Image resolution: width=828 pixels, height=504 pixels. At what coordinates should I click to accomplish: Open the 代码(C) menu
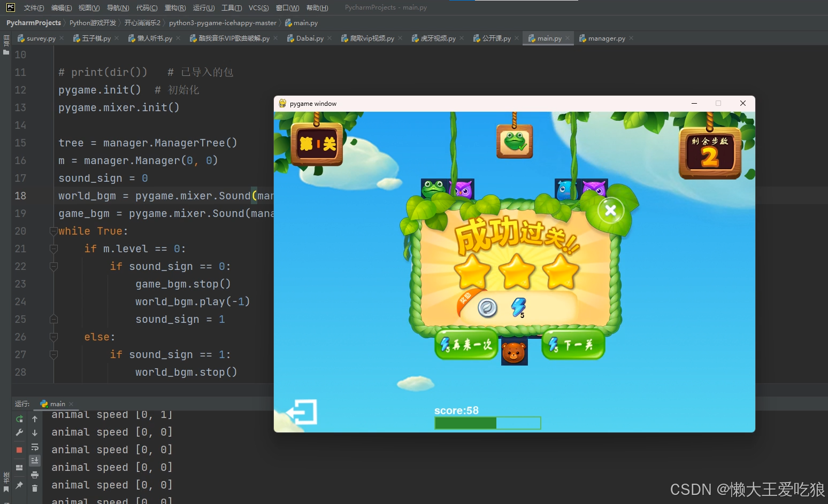(x=147, y=7)
